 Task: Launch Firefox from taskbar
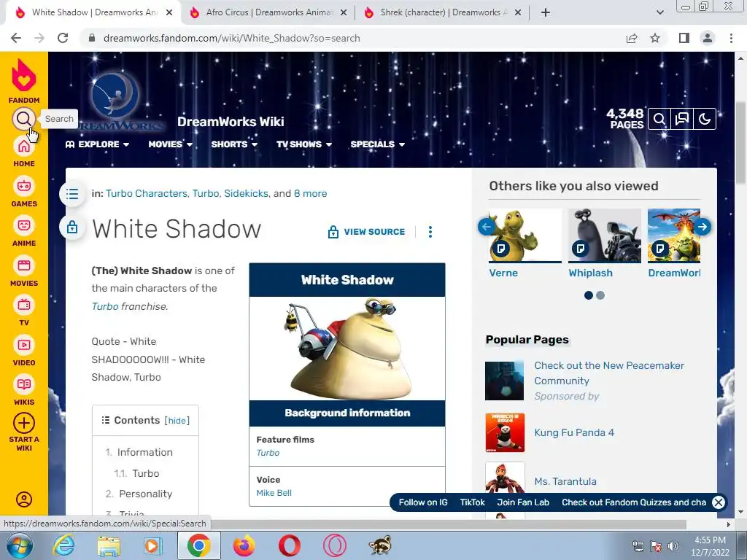point(244,545)
